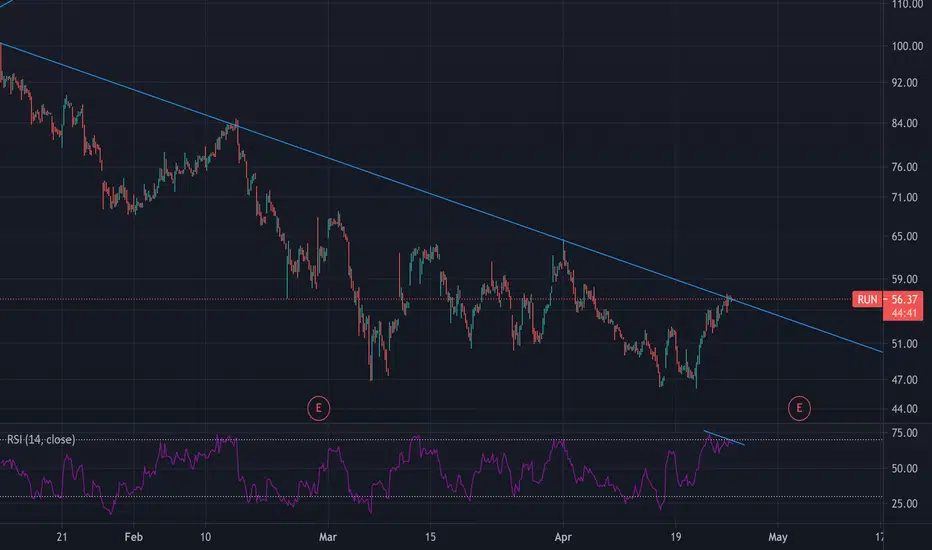Image resolution: width=932 pixels, height=550 pixels.
Task: Click the 19 date axis label
Action: click(x=675, y=537)
